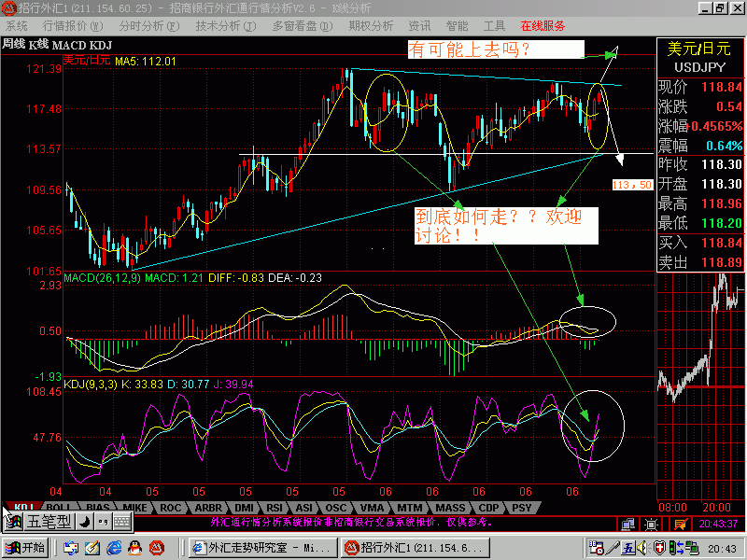
Task: Click the MA5: 112.01 label
Action: [x=146, y=61]
